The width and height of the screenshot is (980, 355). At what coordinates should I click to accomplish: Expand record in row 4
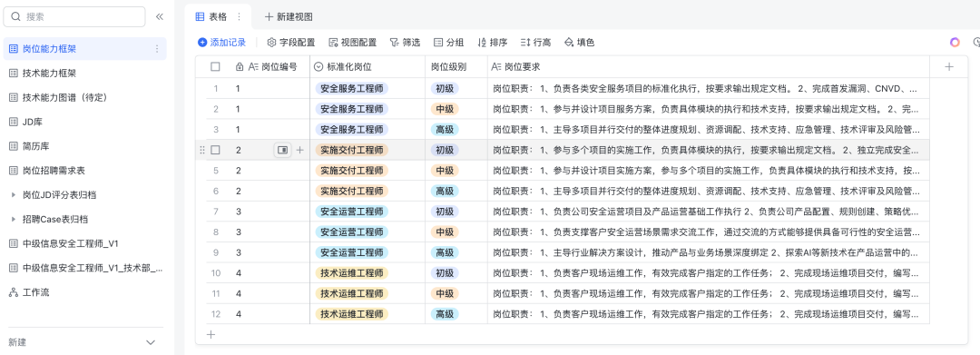[283, 150]
